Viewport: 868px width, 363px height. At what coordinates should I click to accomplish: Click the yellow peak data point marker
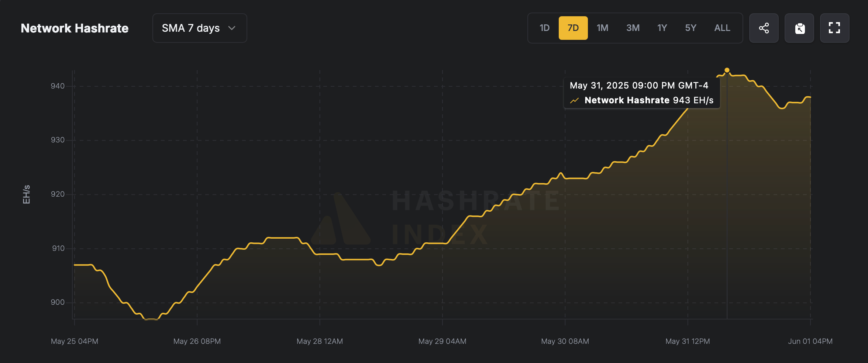(727, 70)
